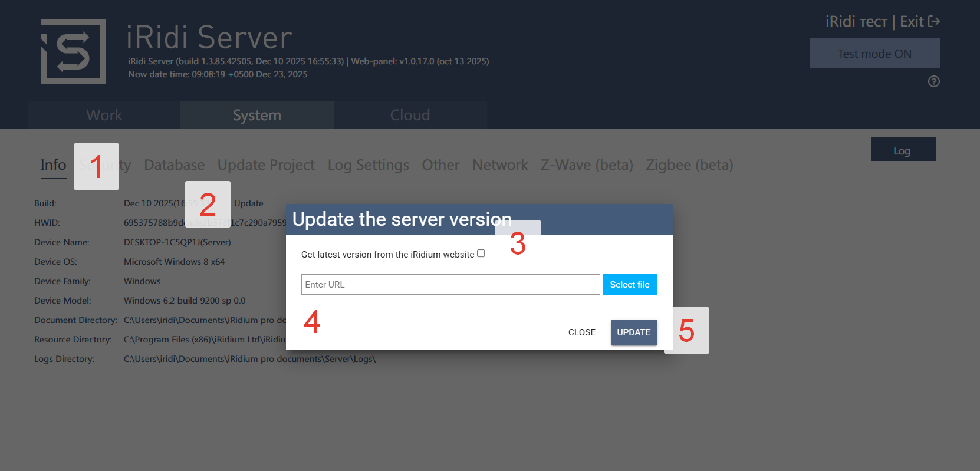Click CLOSE in the update dialog
Screen dimensions: 980x471
pyautogui.click(x=582, y=332)
